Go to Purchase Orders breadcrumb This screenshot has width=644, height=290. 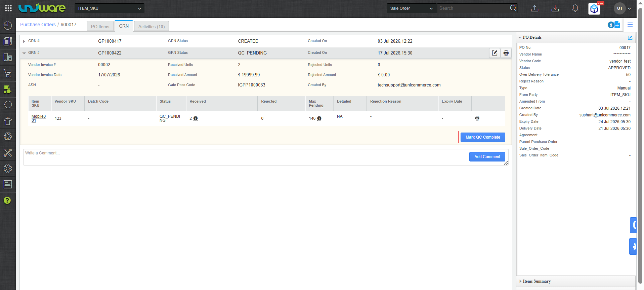coord(38,25)
